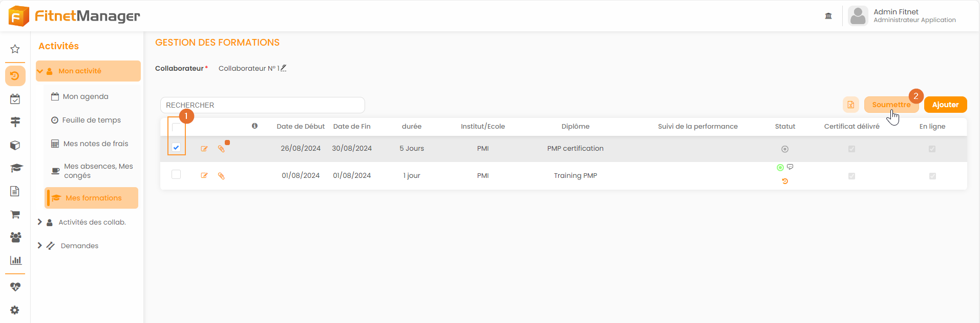Uncheck the PMP certification row checkbox
The height and width of the screenshot is (323, 980).
[x=176, y=148]
